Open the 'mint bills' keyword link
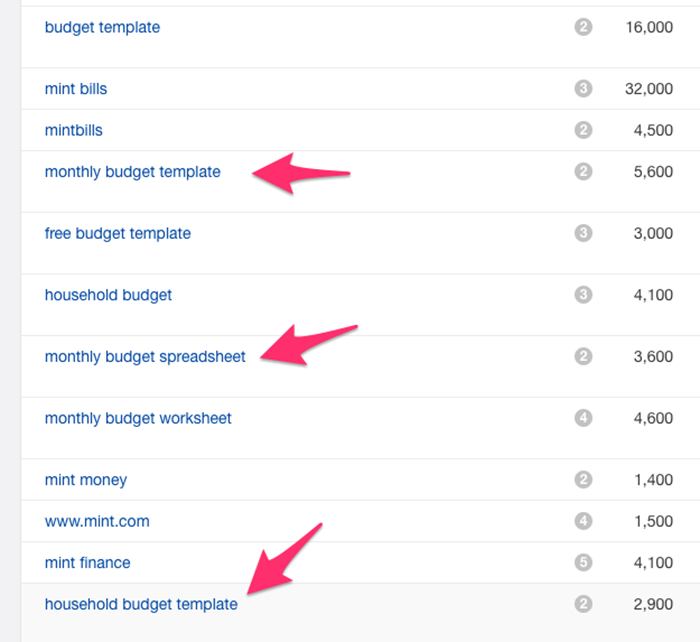700x642 pixels. 76,89
